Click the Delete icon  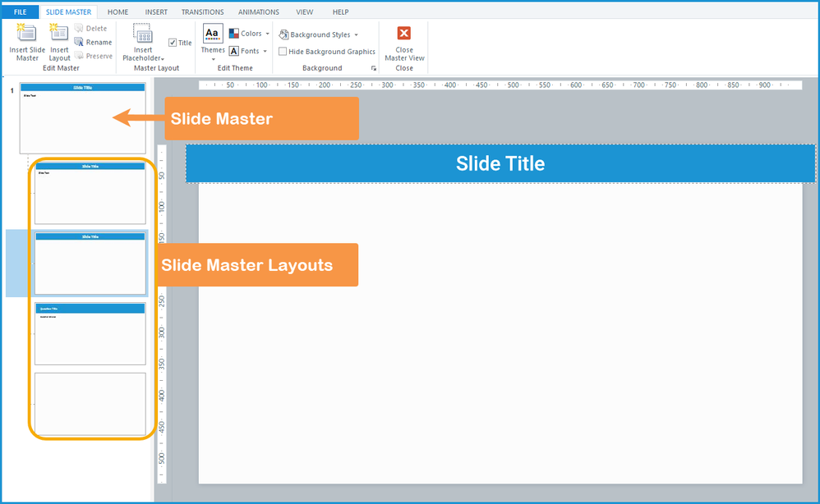click(79, 28)
